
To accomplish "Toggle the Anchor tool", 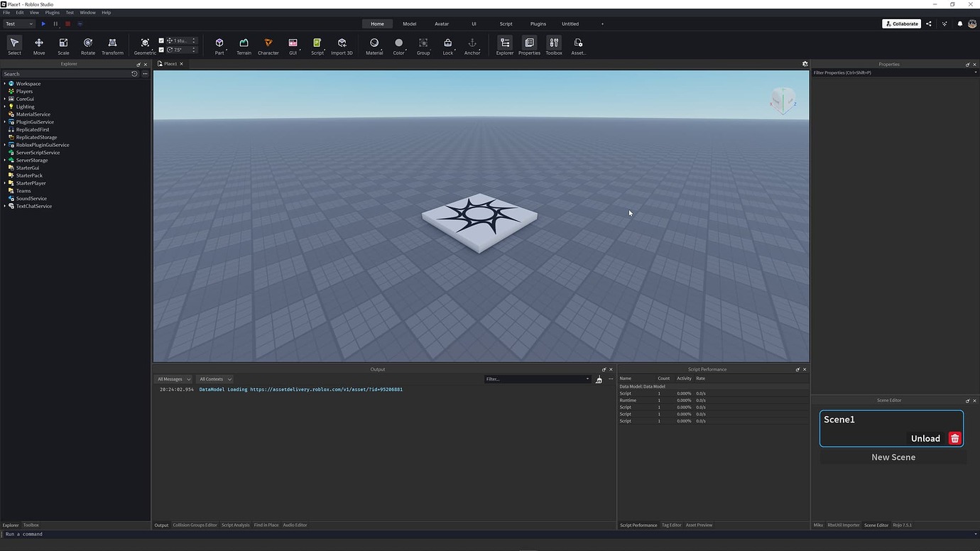I will 472,45.
